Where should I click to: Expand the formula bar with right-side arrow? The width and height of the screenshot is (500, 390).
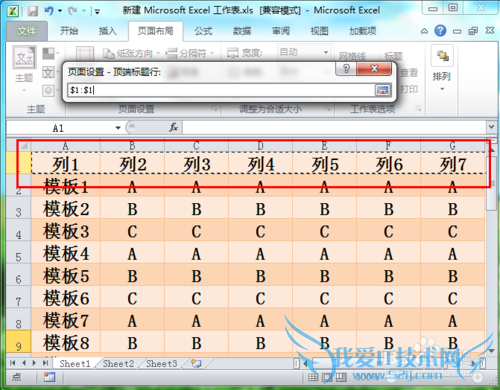(x=491, y=127)
